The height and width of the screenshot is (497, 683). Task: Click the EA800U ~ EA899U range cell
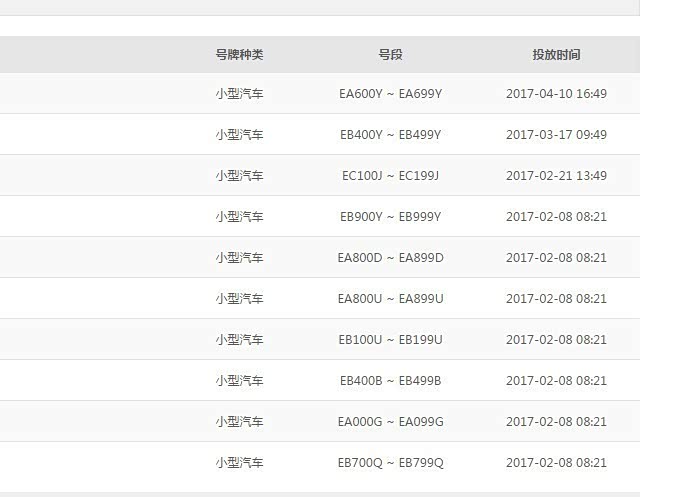pos(390,299)
